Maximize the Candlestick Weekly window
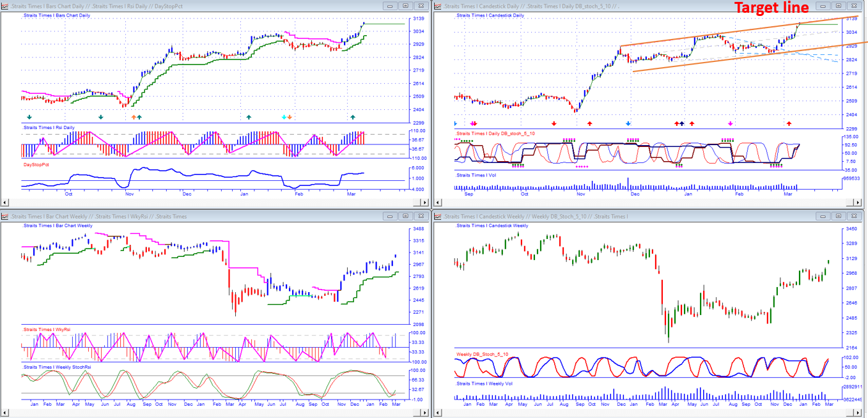Image resolution: width=868 pixels, height=418 pixels. (x=839, y=217)
